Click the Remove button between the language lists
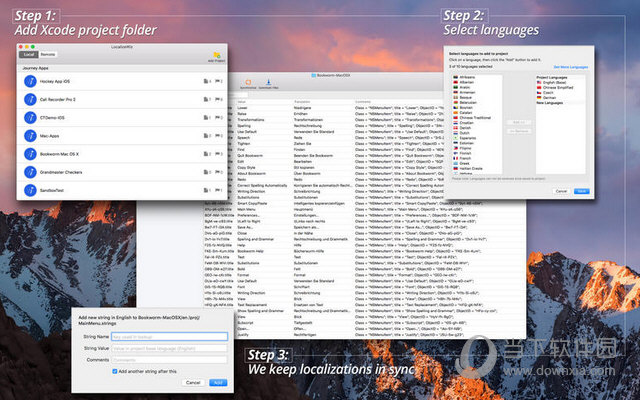The image size is (640, 400). (x=519, y=131)
